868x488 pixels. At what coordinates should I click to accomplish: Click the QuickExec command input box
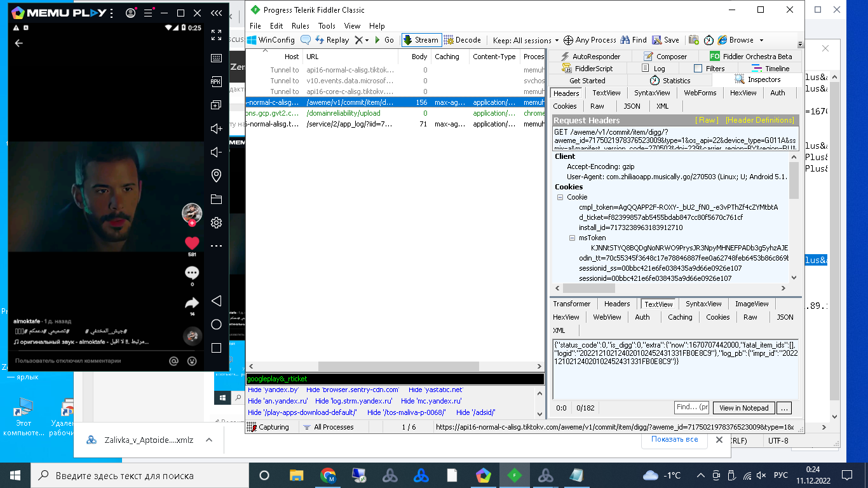pos(395,379)
